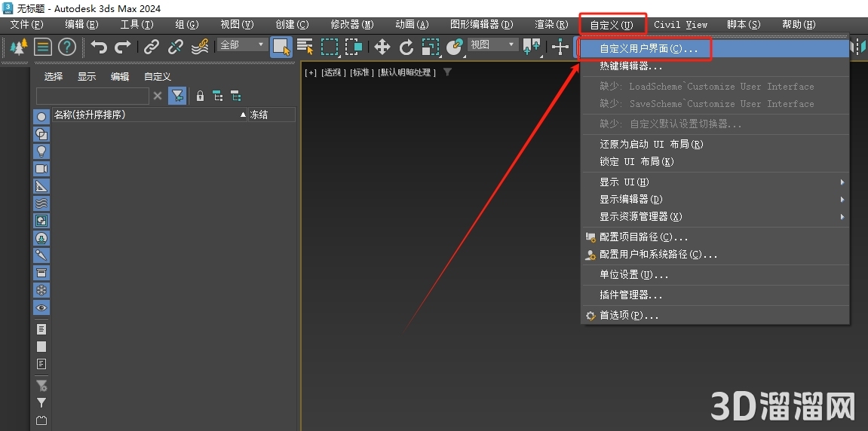Open the Select by Name dialog

305,47
